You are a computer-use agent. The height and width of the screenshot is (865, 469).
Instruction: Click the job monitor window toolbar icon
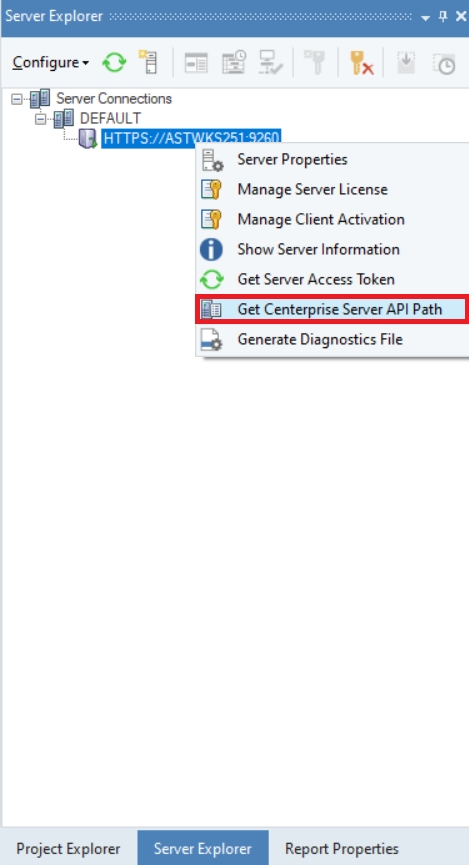tap(196, 63)
